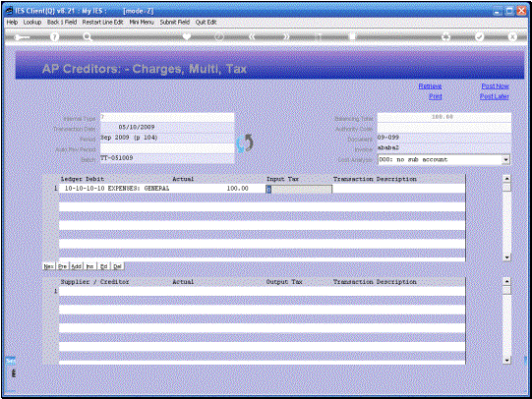Click the Del button below the ledger grid
Image resolution: width=532 pixels, height=399 pixels.
tap(117, 266)
